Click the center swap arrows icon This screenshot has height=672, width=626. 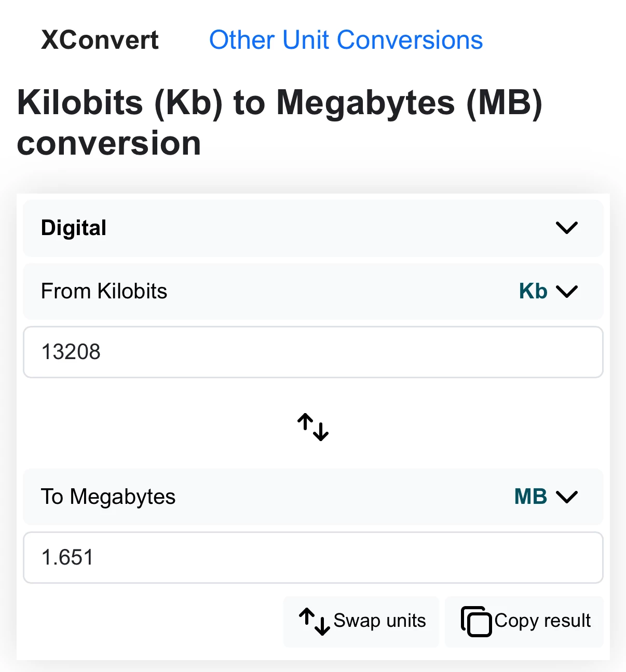pos(313,427)
